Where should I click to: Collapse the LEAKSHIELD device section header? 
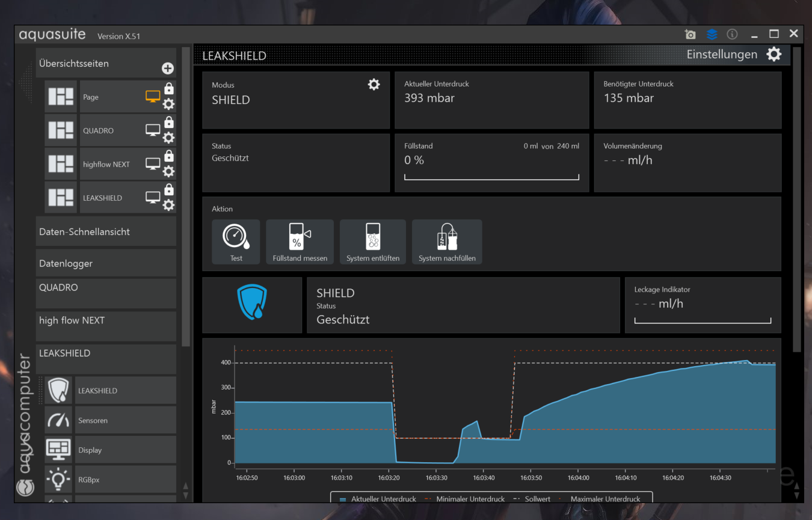click(x=106, y=359)
